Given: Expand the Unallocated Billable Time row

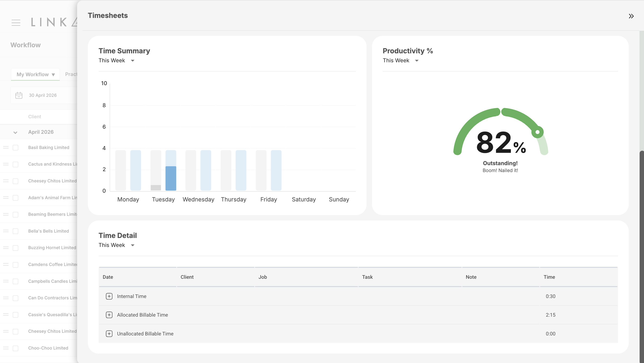Looking at the screenshot, I should 109,334.
